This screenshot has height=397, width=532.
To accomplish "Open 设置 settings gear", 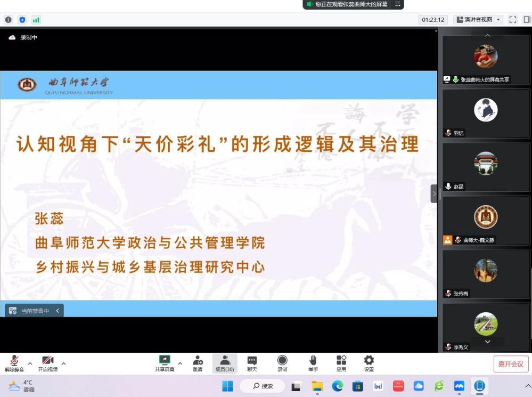I will pos(369,363).
